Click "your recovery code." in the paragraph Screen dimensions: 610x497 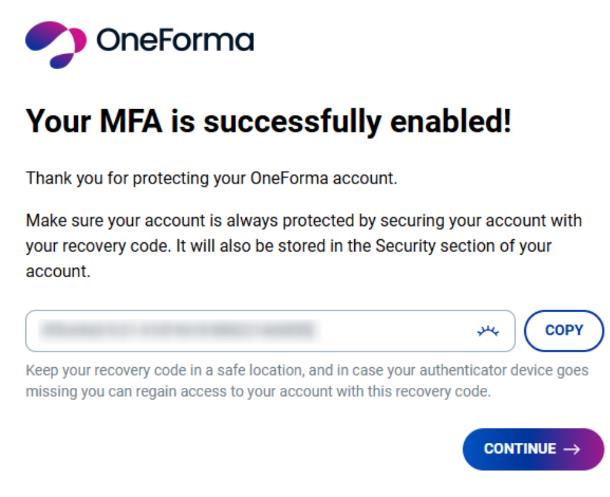(98, 247)
